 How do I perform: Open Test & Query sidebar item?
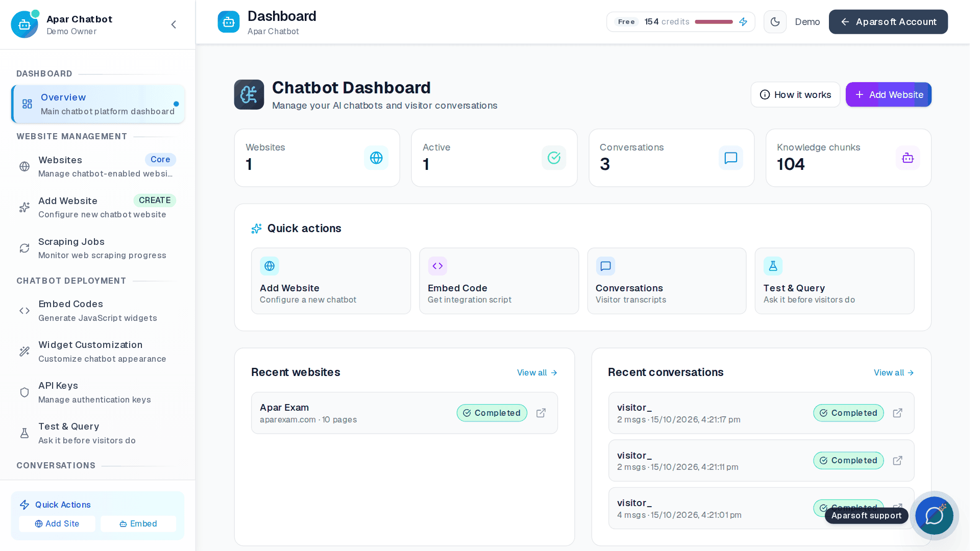point(98,433)
